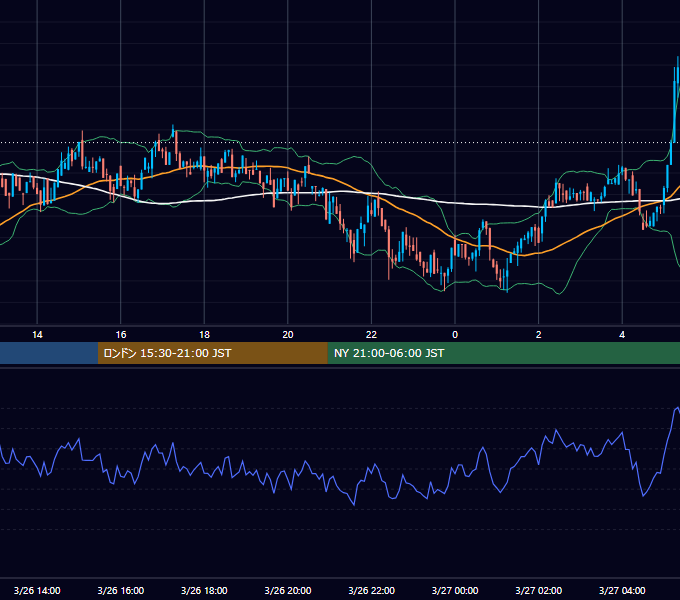
Task: Click the 3/26 16:00 time label
Action: pyautogui.click(x=121, y=590)
